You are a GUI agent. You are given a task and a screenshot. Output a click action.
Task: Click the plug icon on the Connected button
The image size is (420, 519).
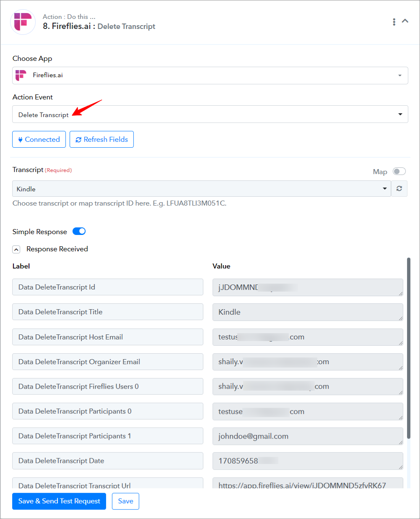[20, 140]
